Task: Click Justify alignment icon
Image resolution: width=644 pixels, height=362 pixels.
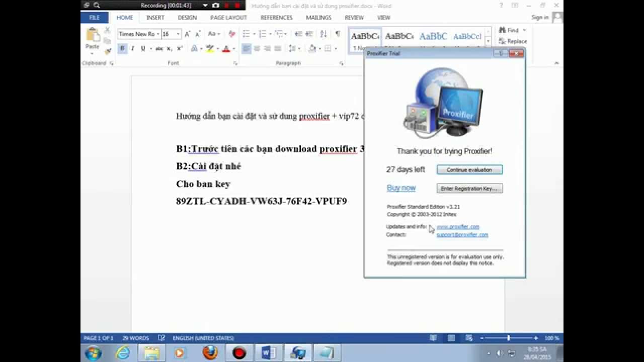Action: [278, 49]
